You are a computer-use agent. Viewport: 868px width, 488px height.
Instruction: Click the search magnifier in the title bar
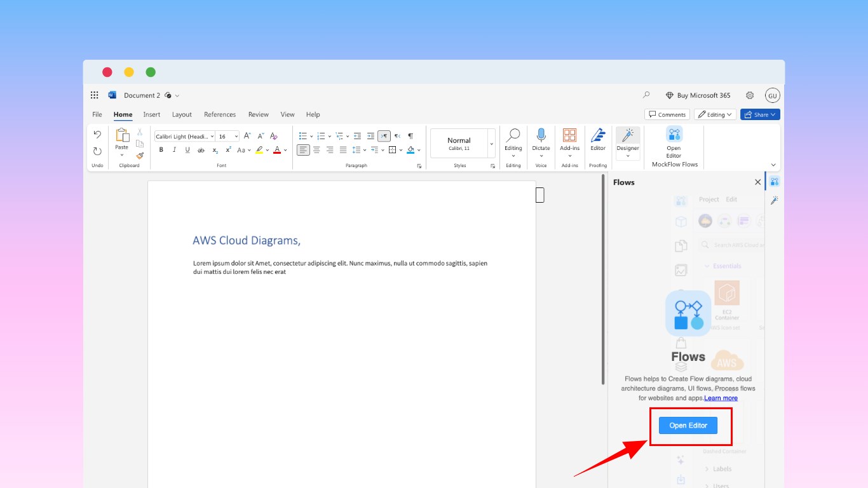[646, 95]
